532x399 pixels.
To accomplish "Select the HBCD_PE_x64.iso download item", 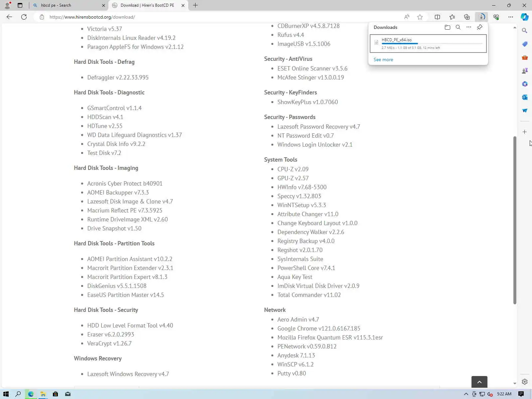I will pyautogui.click(x=428, y=44).
